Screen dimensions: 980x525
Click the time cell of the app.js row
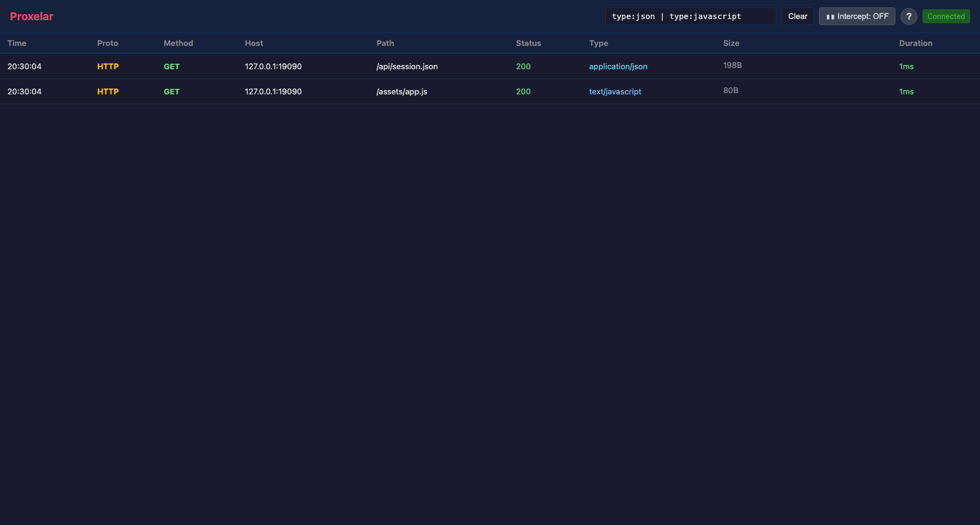24,92
